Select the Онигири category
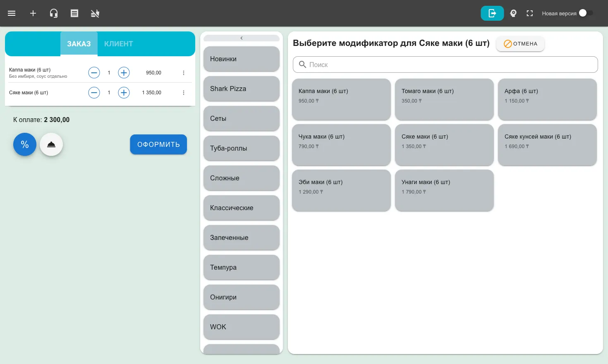The image size is (608, 364). [x=242, y=297]
